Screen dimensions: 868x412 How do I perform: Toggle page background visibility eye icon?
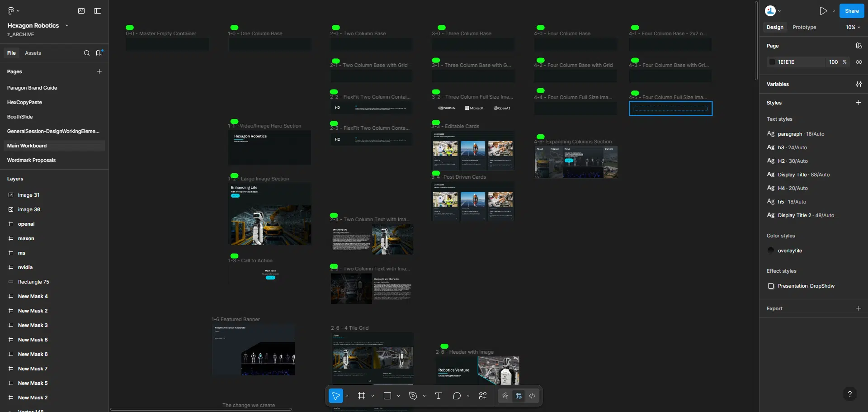point(859,62)
